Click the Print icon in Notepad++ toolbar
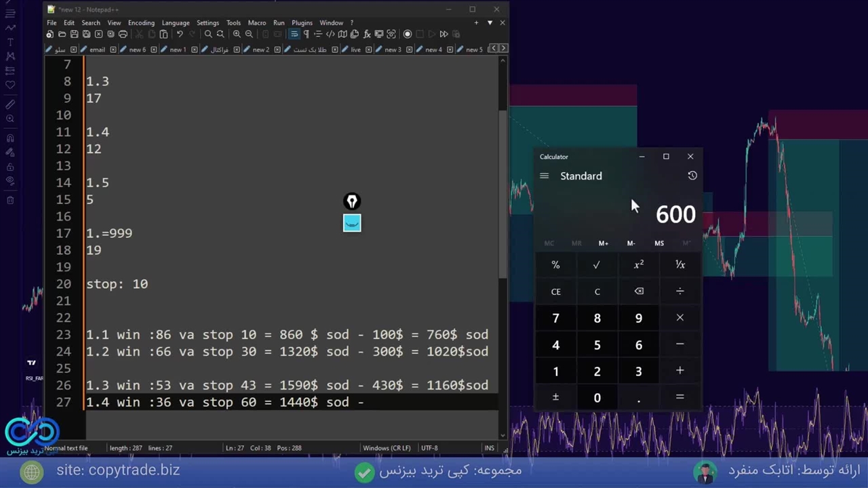This screenshot has width=868, height=488. pos(123,34)
